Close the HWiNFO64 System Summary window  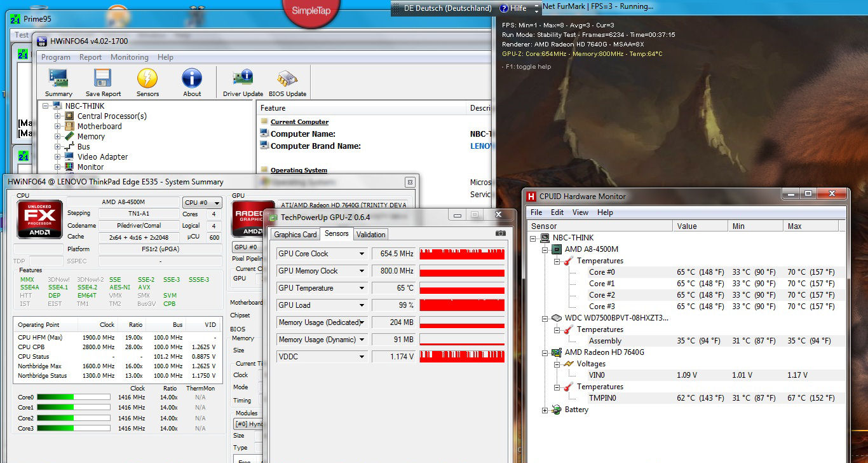coord(410,182)
